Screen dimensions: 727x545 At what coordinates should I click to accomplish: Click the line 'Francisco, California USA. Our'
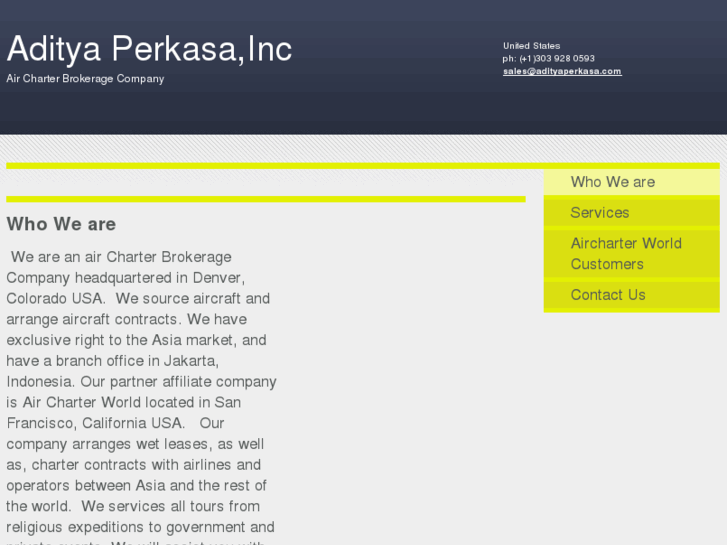coord(115,423)
